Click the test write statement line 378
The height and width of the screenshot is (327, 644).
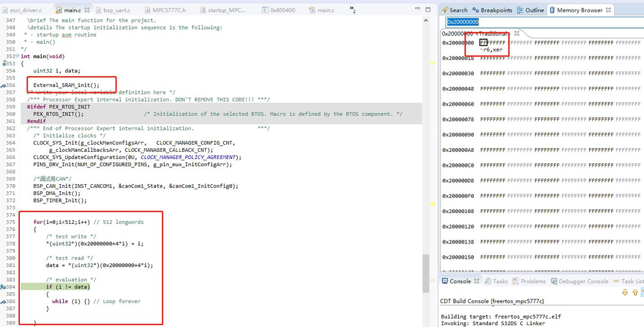pos(95,244)
